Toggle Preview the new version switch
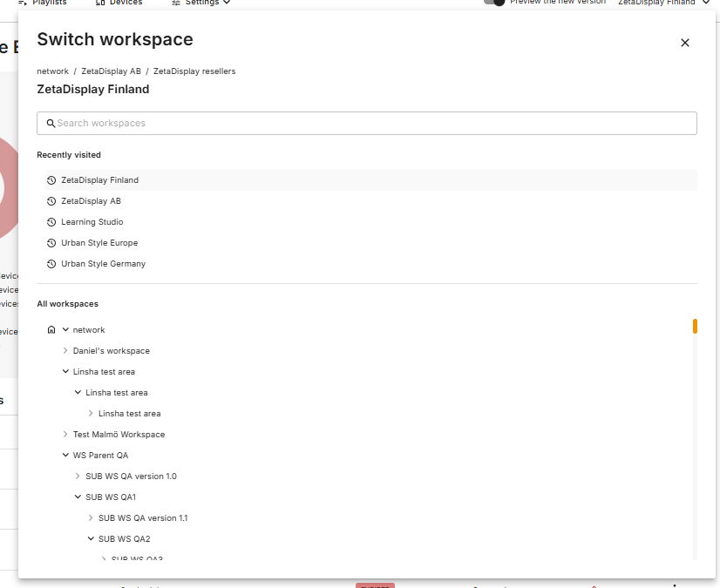Viewport: 720px width, 588px height. click(494, 2)
